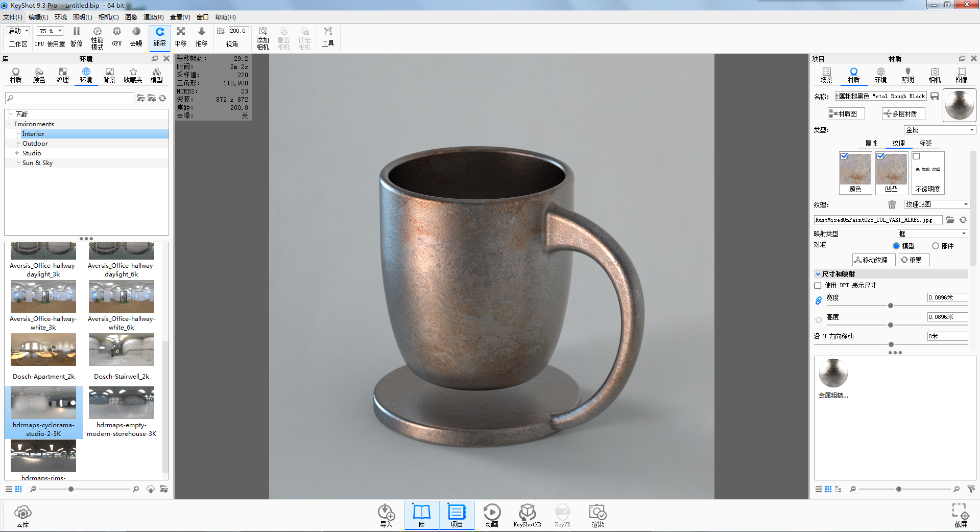Uncheck the Bump (凹凸) texture slot
Image resolution: width=980 pixels, height=532 pixels.
pos(880,156)
